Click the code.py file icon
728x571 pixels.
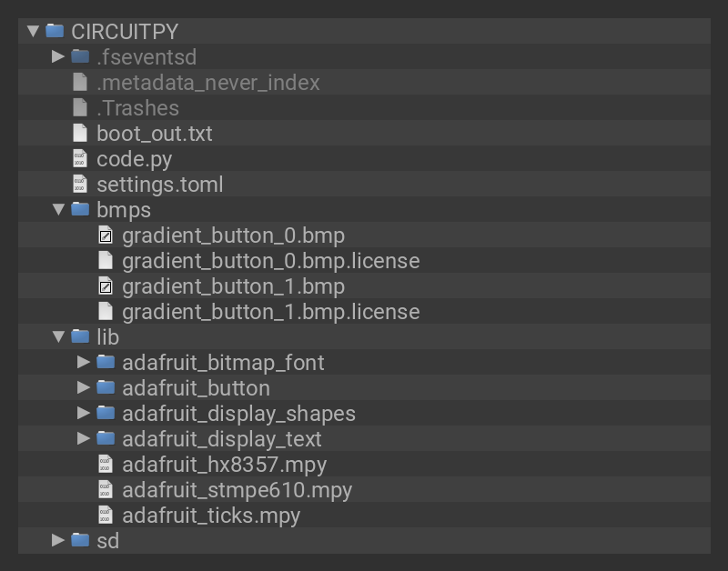pyautogui.click(x=80, y=159)
